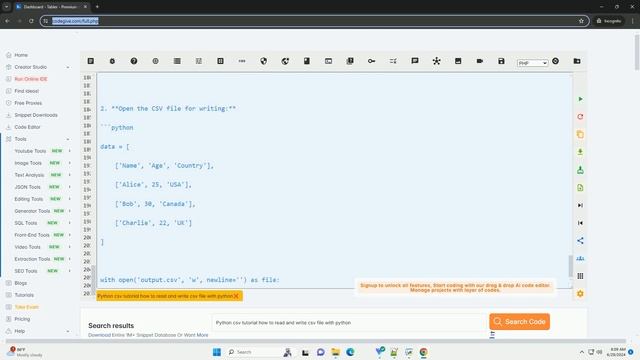The height and width of the screenshot is (360, 640).
Task: Click the skip-to-previous icon in right sidebar
Action: point(580,223)
